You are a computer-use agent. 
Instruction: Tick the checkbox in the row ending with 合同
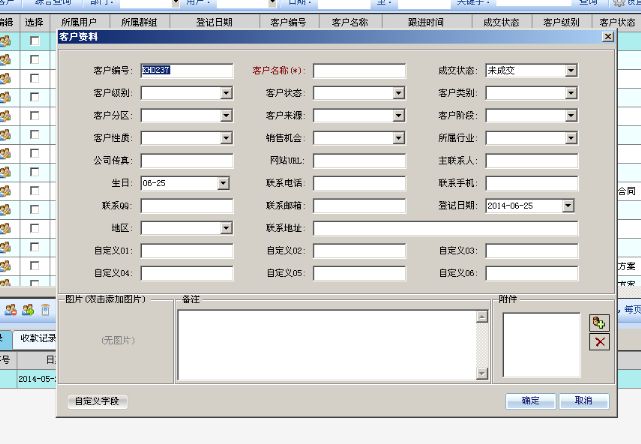coord(34,191)
